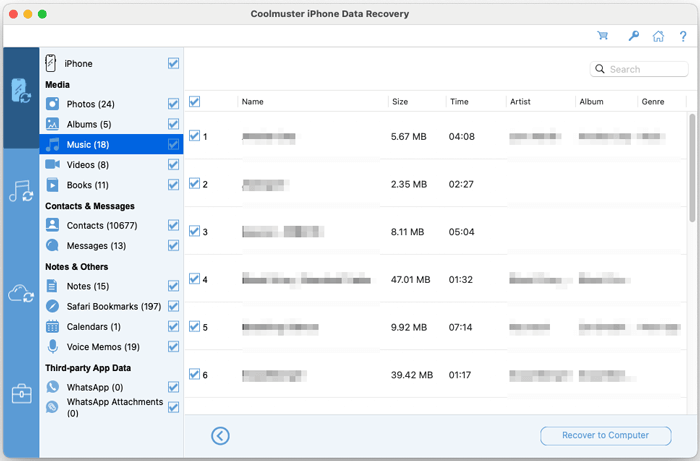Toggle the Contacts (10677) checkbox
The height and width of the screenshot is (461, 700).
coord(173,225)
